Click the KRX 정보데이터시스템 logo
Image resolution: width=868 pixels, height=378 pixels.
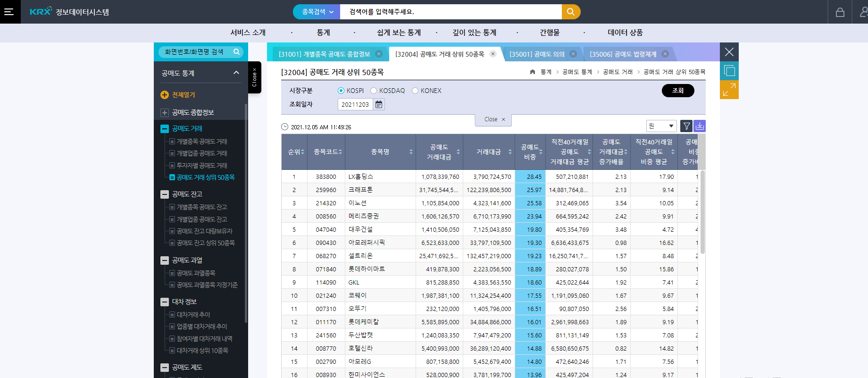click(x=69, y=12)
